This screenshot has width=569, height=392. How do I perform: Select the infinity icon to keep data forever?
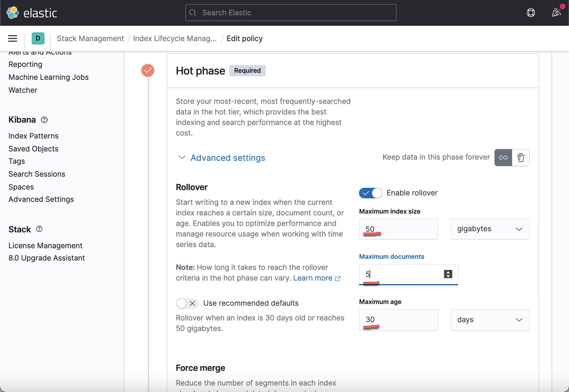[x=503, y=158]
